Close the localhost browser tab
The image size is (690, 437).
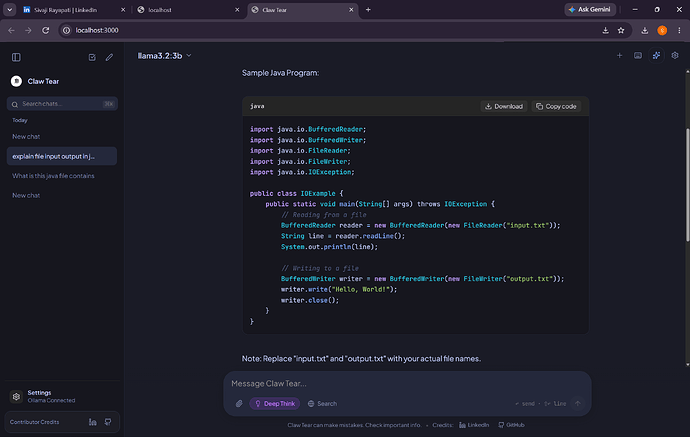237,10
